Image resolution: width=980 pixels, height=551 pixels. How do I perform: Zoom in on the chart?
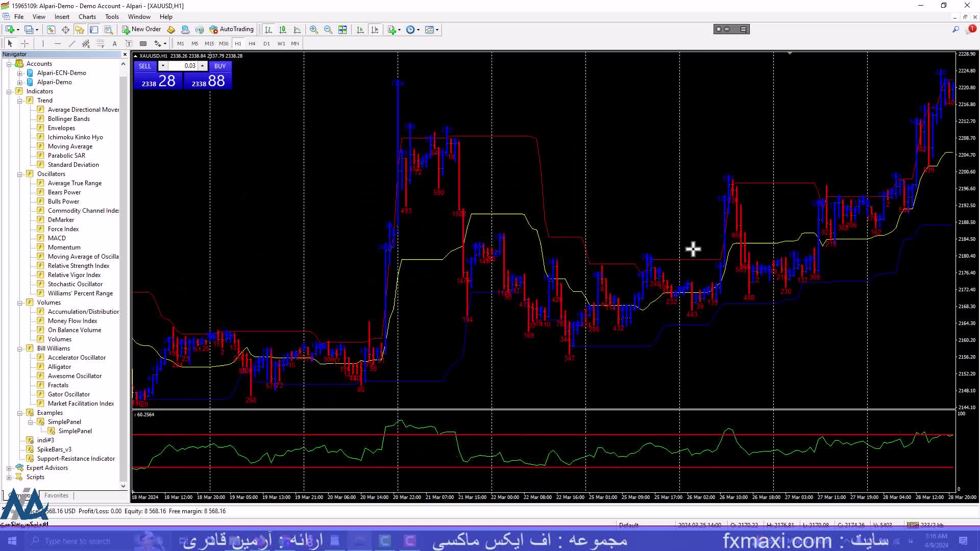pos(314,30)
